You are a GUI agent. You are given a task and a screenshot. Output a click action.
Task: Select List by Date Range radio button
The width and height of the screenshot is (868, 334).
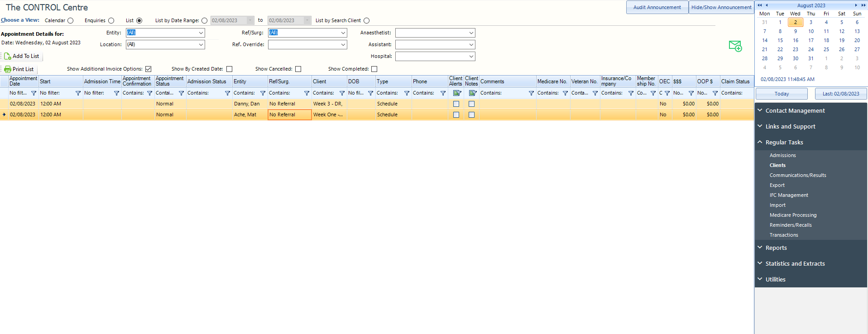(x=204, y=21)
